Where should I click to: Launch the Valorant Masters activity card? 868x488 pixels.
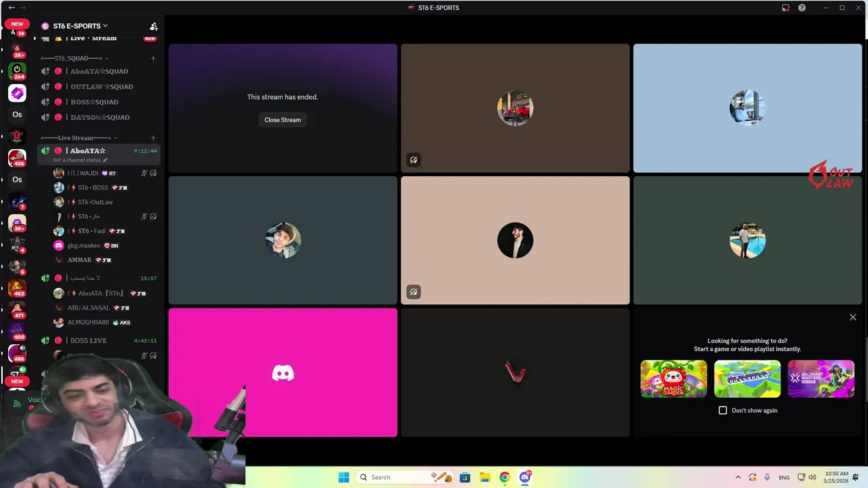pos(821,379)
